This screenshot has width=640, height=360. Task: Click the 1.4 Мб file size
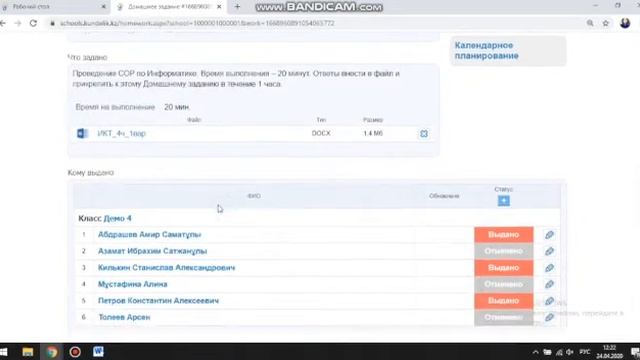pyautogui.click(x=373, y=133)
